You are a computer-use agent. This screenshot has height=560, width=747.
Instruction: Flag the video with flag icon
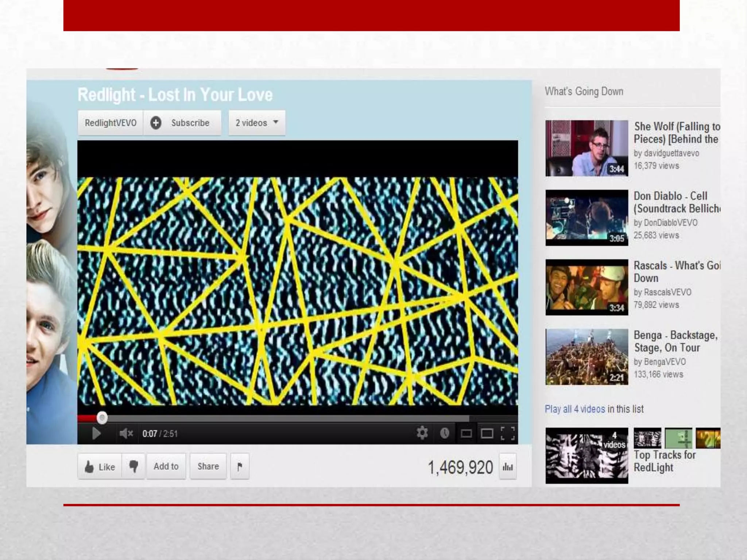[x=240, y=466]
